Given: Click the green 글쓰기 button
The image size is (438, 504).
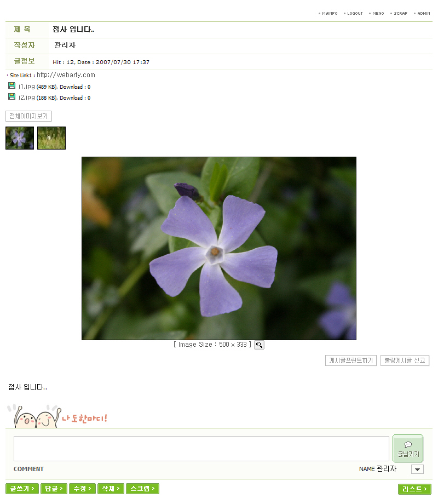Looking at the screenshot, I should point(22,489).
